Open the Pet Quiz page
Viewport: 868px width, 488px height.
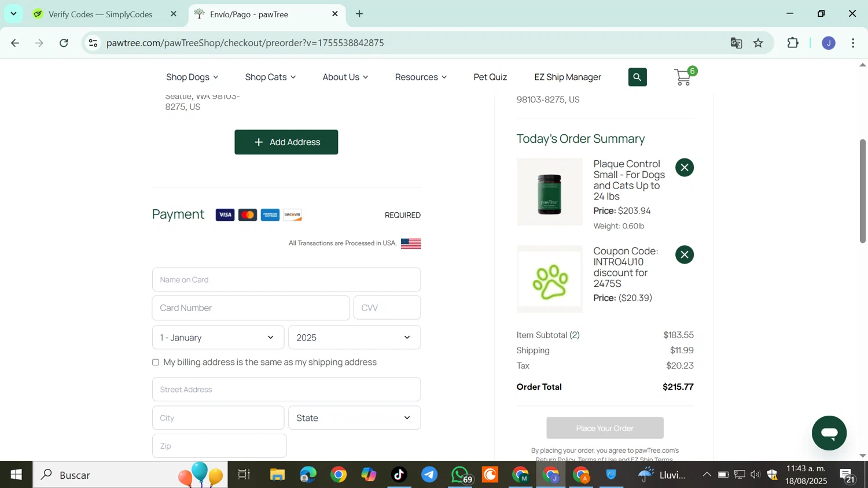click(x=490, y=77)
